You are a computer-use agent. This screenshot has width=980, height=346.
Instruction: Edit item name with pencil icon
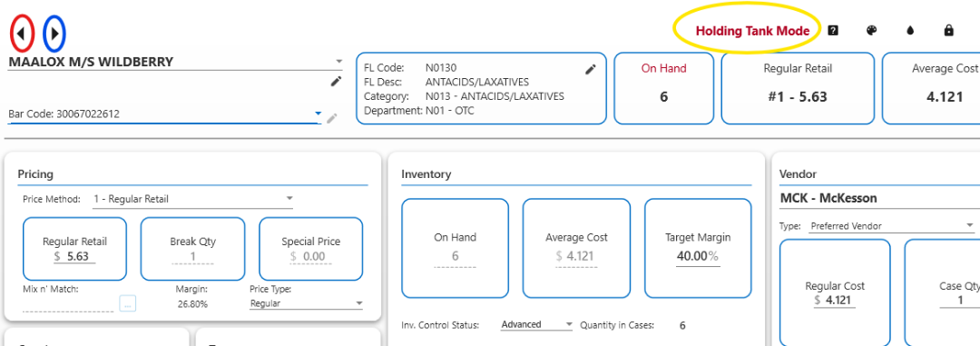[x=337, y=82]
